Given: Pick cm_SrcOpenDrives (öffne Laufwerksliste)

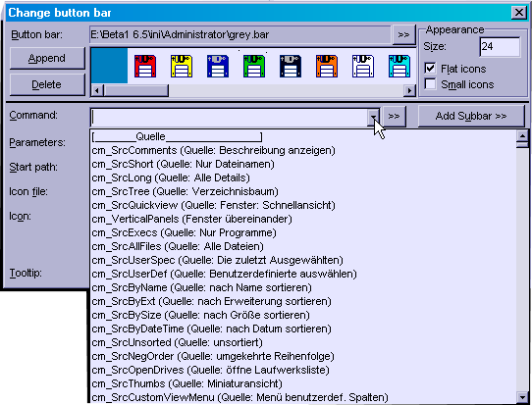Looking at the screenshot, I should pos(303,370).
